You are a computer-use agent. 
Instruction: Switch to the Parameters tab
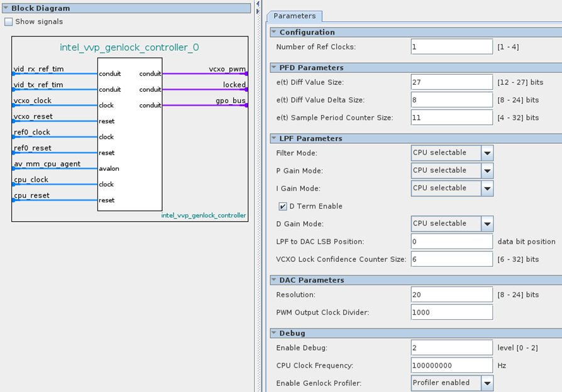pos(294,16)
